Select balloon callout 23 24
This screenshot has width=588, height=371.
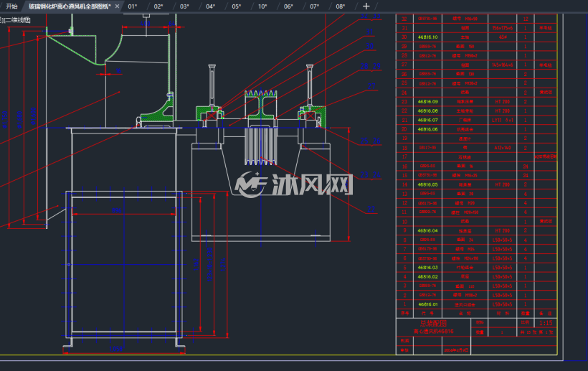[x=371, y=175]
